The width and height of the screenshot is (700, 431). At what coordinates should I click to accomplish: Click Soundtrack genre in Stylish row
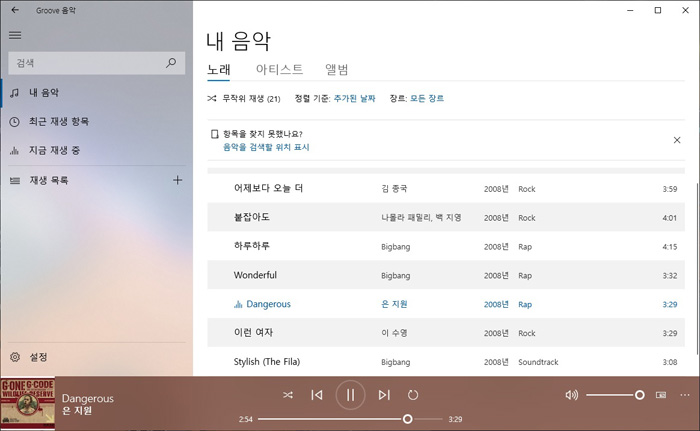click(538, 362)
